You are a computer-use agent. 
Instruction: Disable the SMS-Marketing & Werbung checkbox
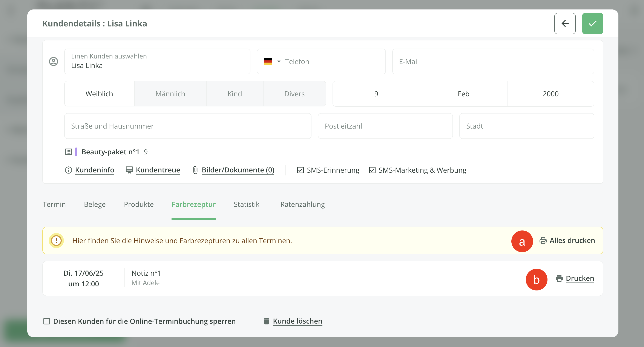click(372, 170)
